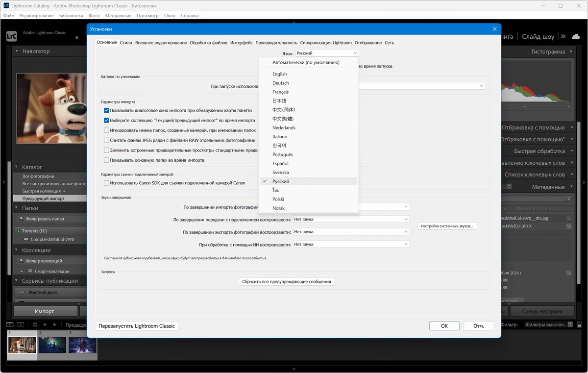Switch to the Стили tab

126,43
